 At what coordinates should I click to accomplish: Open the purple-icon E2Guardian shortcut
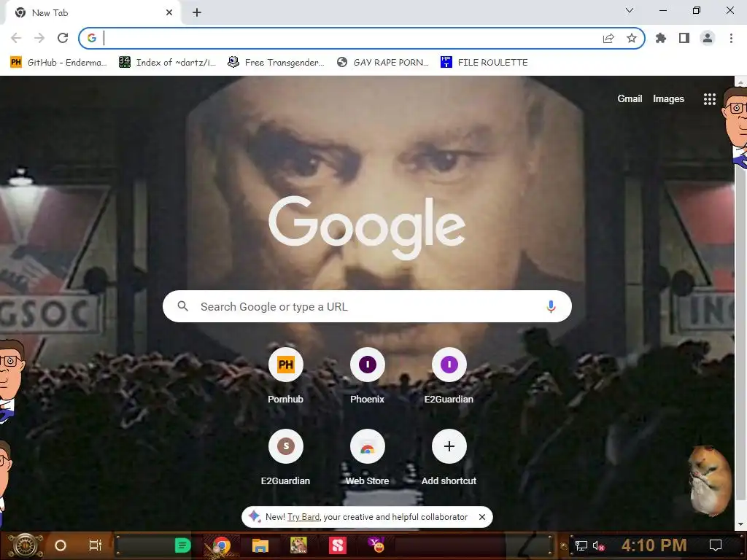coord(449,376)
